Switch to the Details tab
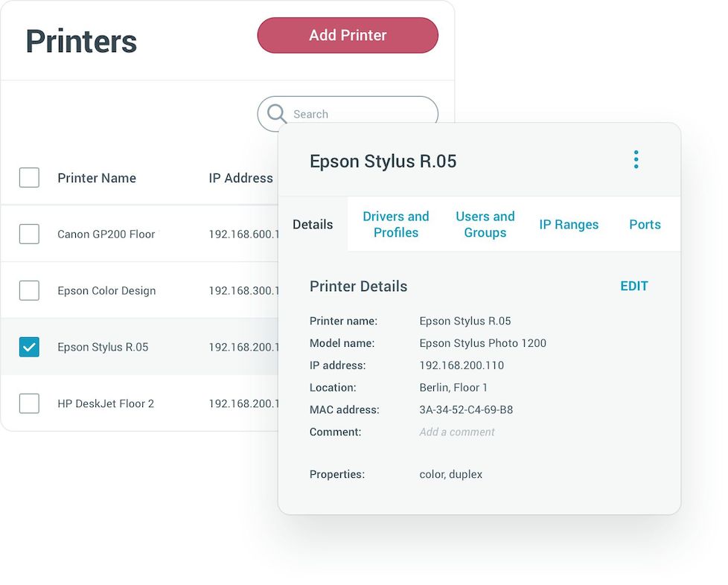The height and width of the screenshot is (585, 728). 313,224
